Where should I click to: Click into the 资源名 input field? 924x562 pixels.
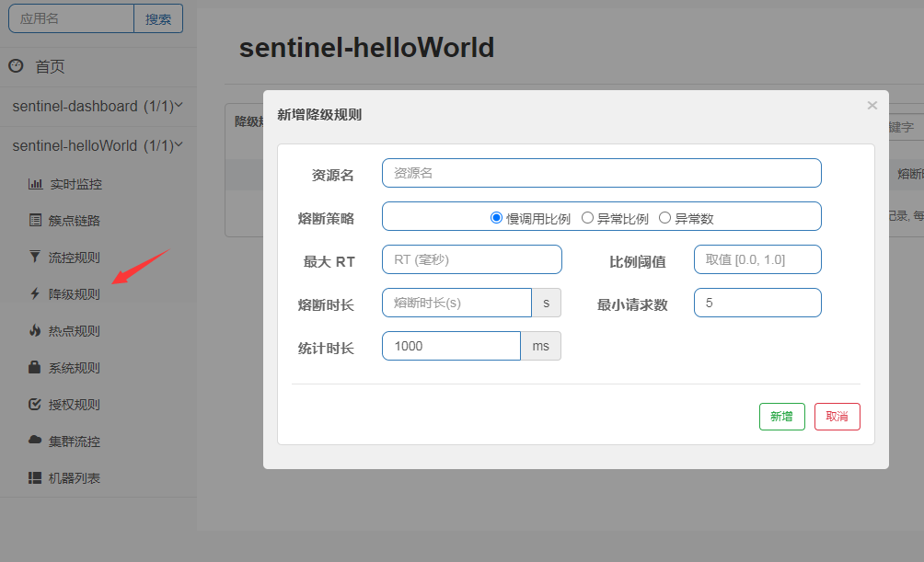click(x=602, y=173)
